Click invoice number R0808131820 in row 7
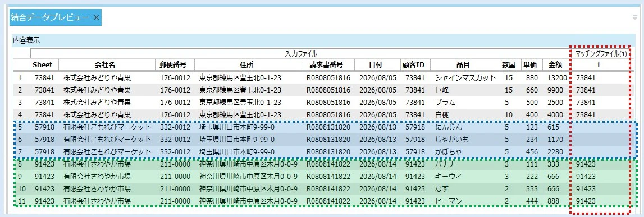Screen dimensions: 644x217 (328, 152)
